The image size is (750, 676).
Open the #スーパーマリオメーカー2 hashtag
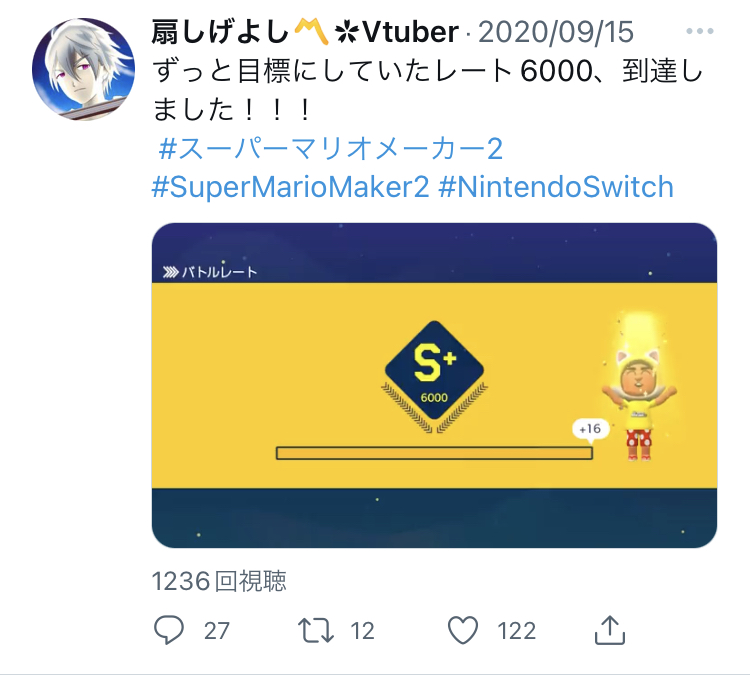(x=331, y=148)
